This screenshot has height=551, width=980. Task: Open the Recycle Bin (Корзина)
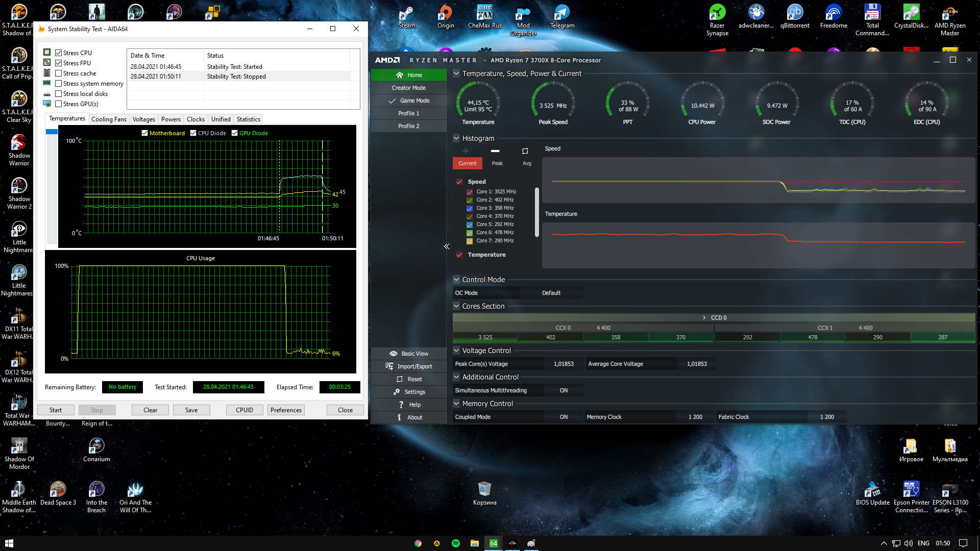point(484,493)
